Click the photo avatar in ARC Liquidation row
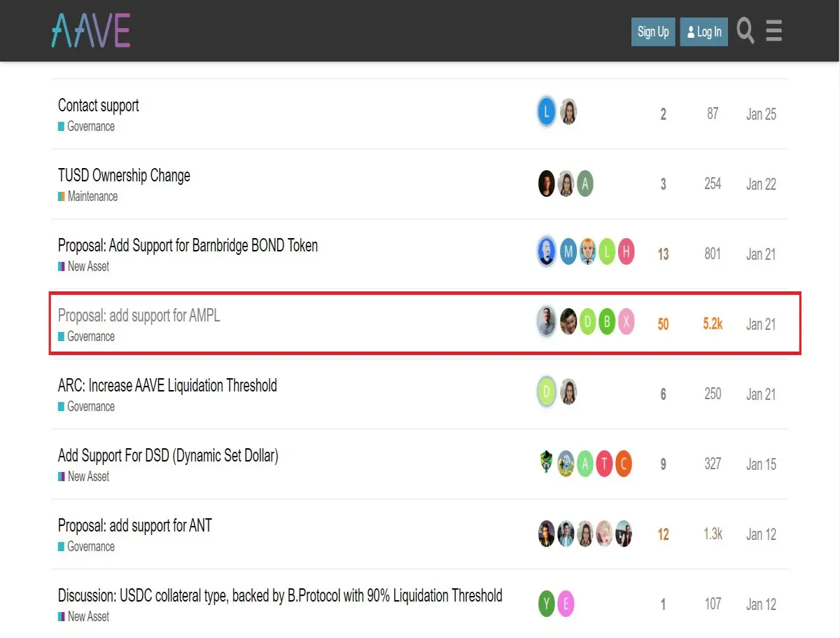This screenshot has height=638, width=840. (x=568, y=392)
